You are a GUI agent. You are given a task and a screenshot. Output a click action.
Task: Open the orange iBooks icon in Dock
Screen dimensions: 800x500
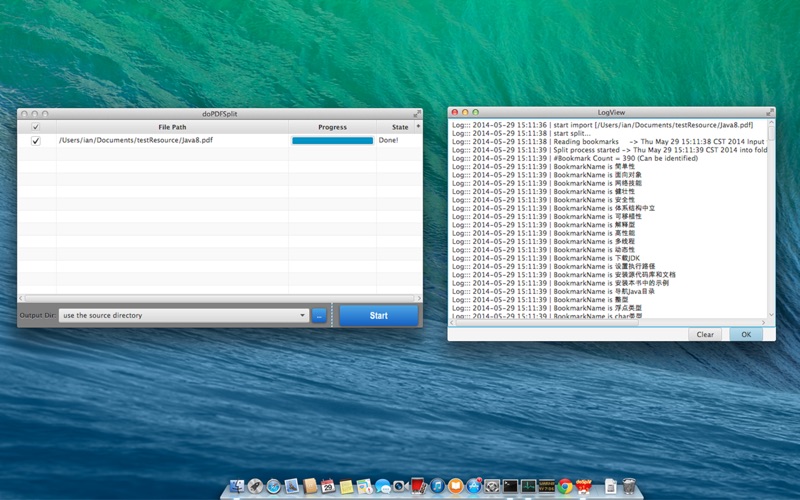point(456,486)
